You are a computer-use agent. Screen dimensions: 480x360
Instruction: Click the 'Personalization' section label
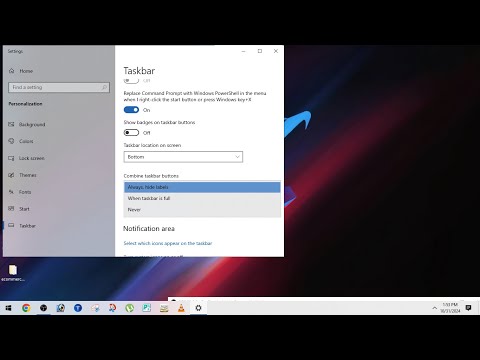tap(25, 104)
